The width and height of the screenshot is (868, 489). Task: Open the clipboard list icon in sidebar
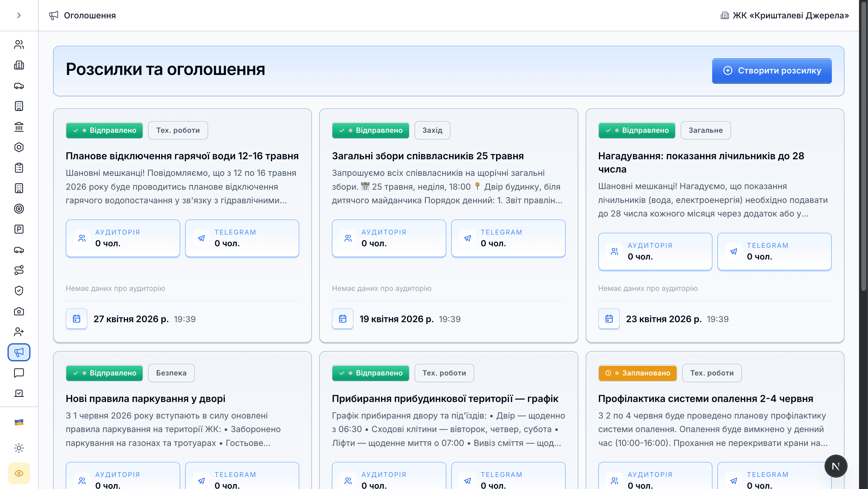pyautogui.click(x=19, y=168)
